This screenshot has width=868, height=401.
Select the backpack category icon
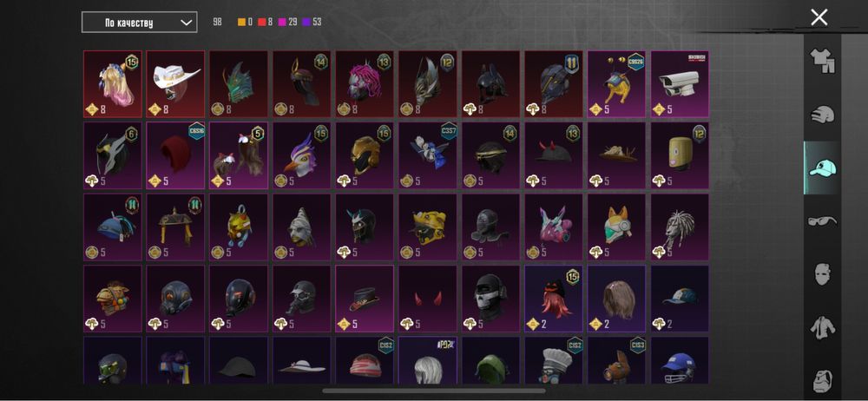point(821,380)
